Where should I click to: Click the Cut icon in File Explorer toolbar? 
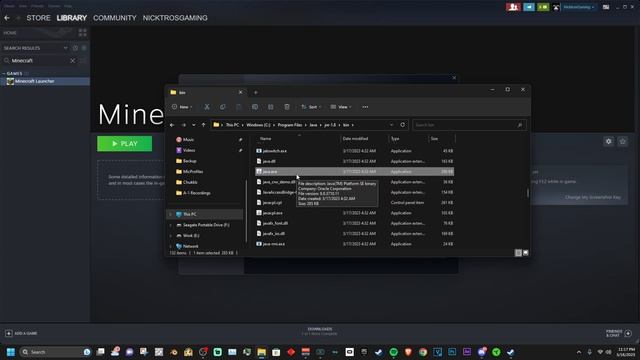pyautogui.click(x=207, y=107)
